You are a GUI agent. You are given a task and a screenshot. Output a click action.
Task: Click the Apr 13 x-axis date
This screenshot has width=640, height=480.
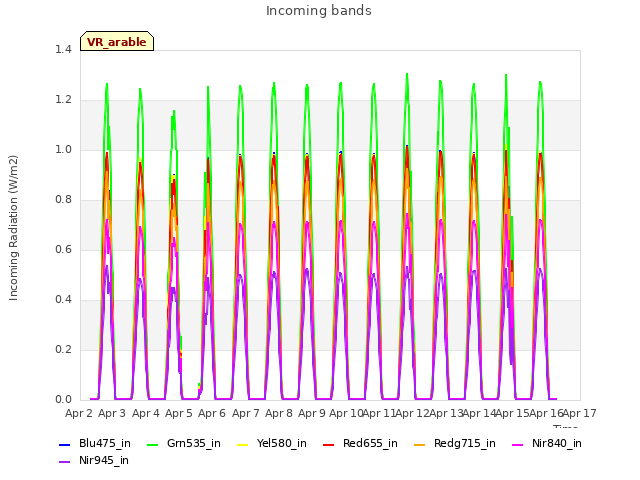point(446,413)
